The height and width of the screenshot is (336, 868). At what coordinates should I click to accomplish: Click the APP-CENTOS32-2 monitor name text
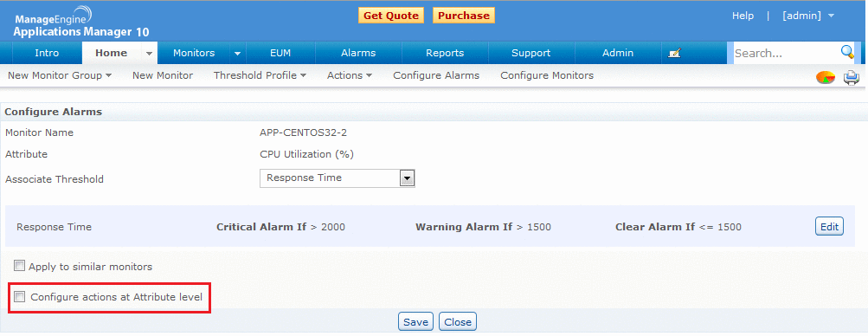pyautogui.click(x=304, y=132)
